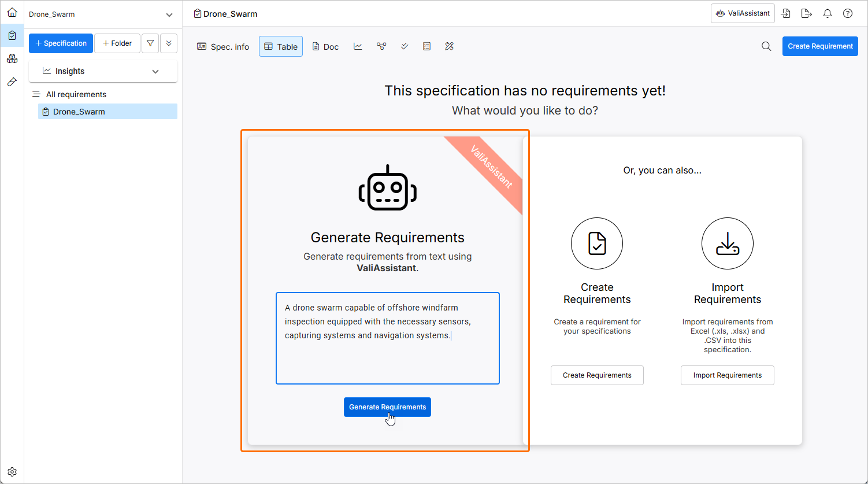
Task: Expand the Insights panel chevron
Action: pos(155,71)
